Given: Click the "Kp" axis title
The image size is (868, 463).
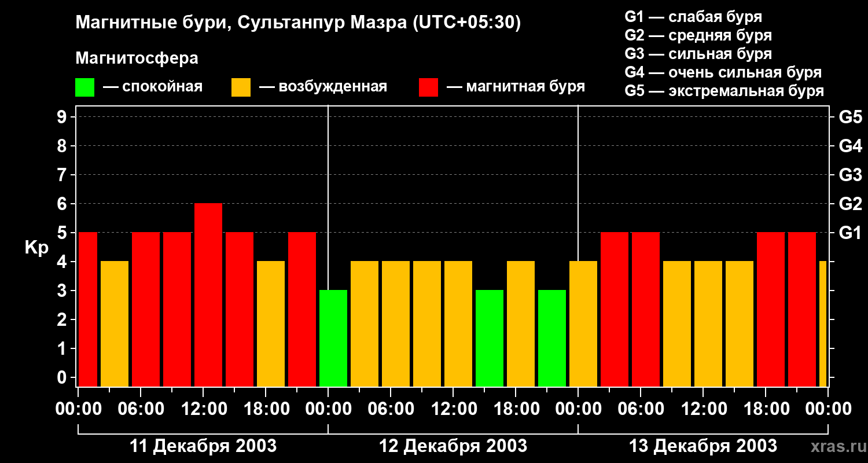Looking at the screenshot, I should tap(37, 247).
